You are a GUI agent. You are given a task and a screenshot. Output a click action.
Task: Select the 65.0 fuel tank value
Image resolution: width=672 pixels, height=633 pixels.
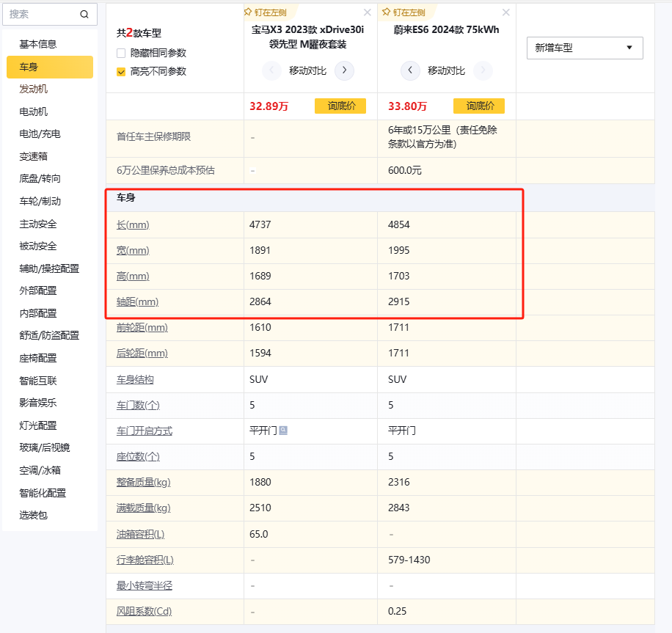259,534
